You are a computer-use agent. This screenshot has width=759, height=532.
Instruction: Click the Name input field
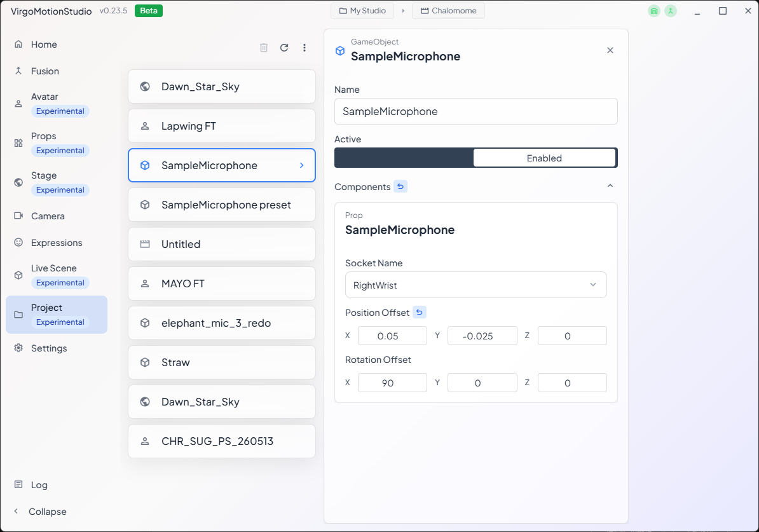point(476,111)
